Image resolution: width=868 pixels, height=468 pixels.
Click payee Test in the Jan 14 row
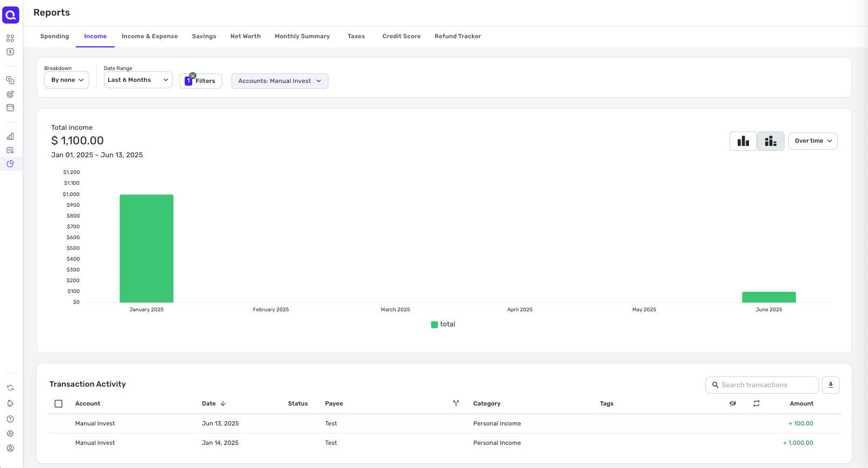[331, 443]
